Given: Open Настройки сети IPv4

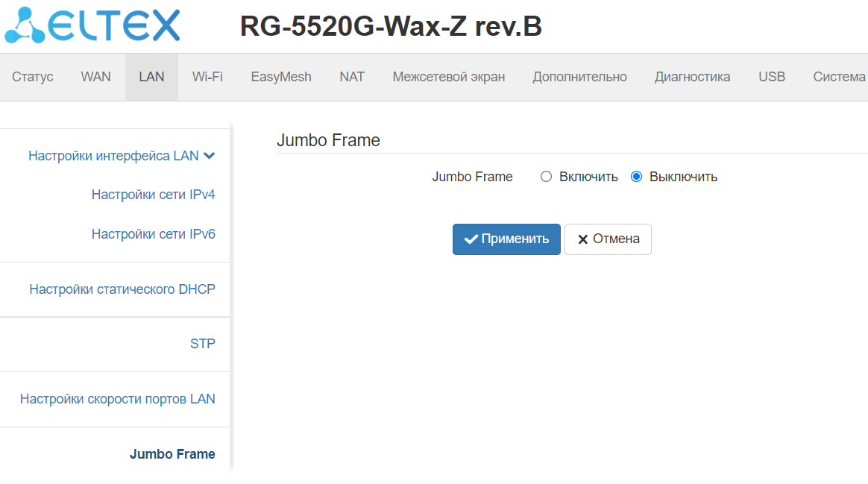Looking at the screenshot, I should pos(154,195).
